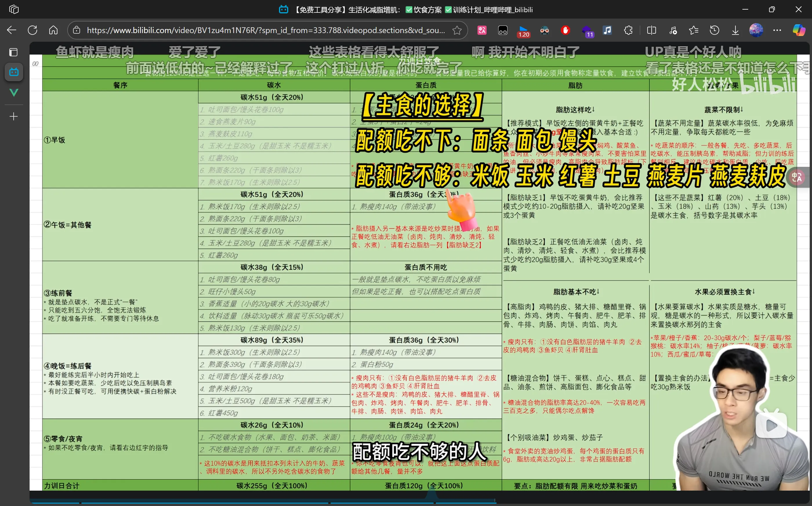View site information lock icon
The height and width of the screenshot is (506, 812).
77,30
